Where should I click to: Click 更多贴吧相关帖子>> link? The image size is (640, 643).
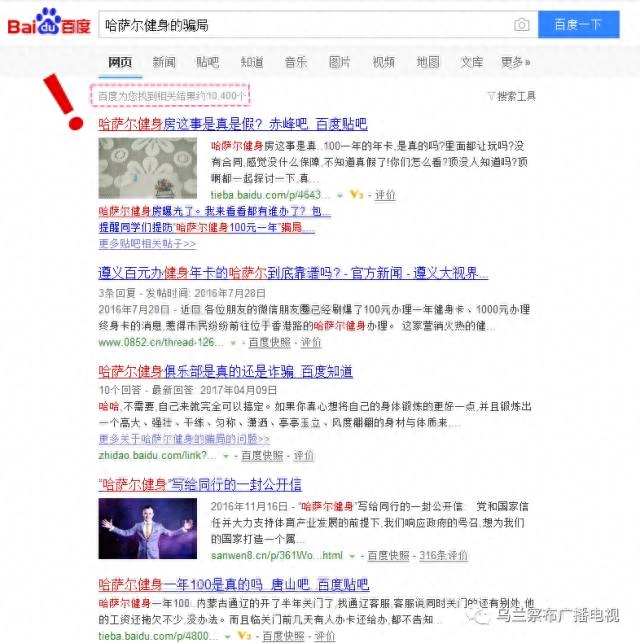[147, 244]
